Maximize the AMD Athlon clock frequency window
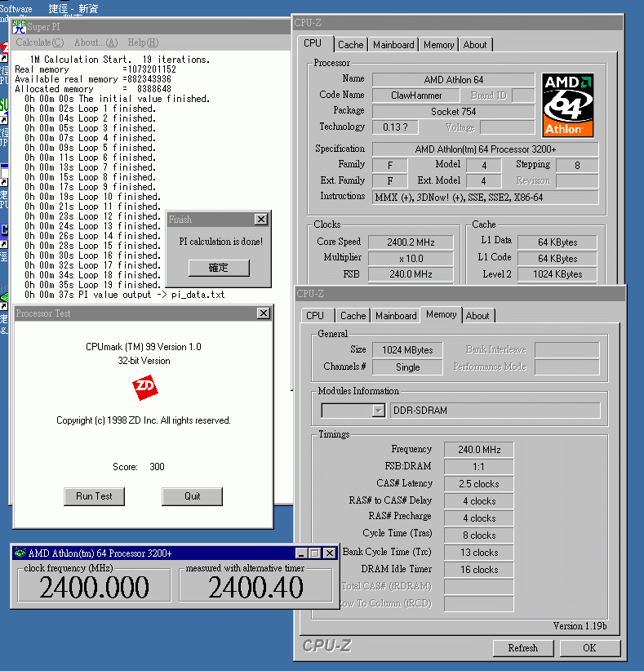The image size is (644, 671). [x=315, y=553]
